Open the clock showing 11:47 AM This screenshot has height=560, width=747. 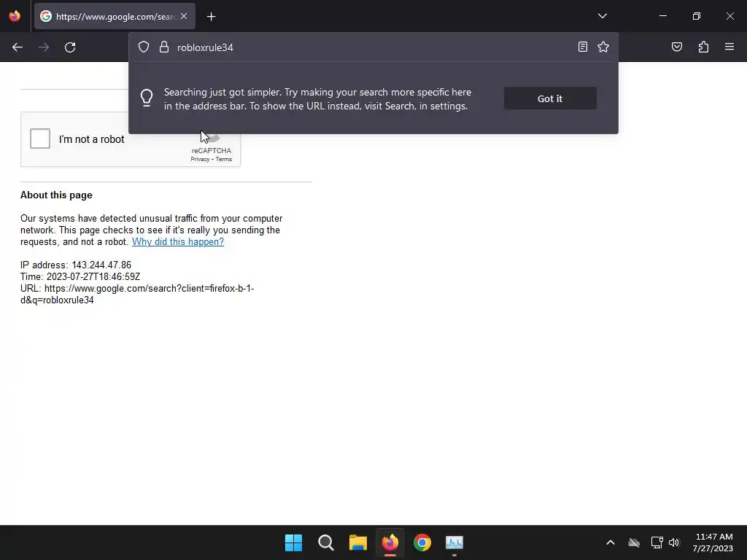click(713, 542)
